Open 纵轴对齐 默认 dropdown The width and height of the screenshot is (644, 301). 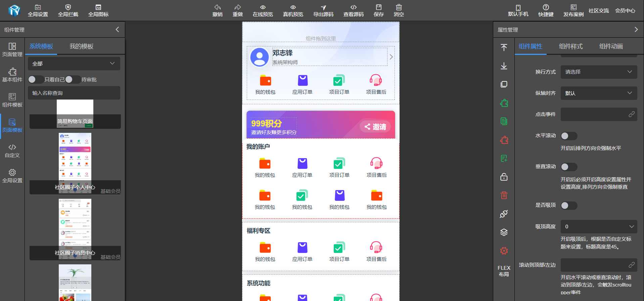pyautogui.click(x=599, y=93)
